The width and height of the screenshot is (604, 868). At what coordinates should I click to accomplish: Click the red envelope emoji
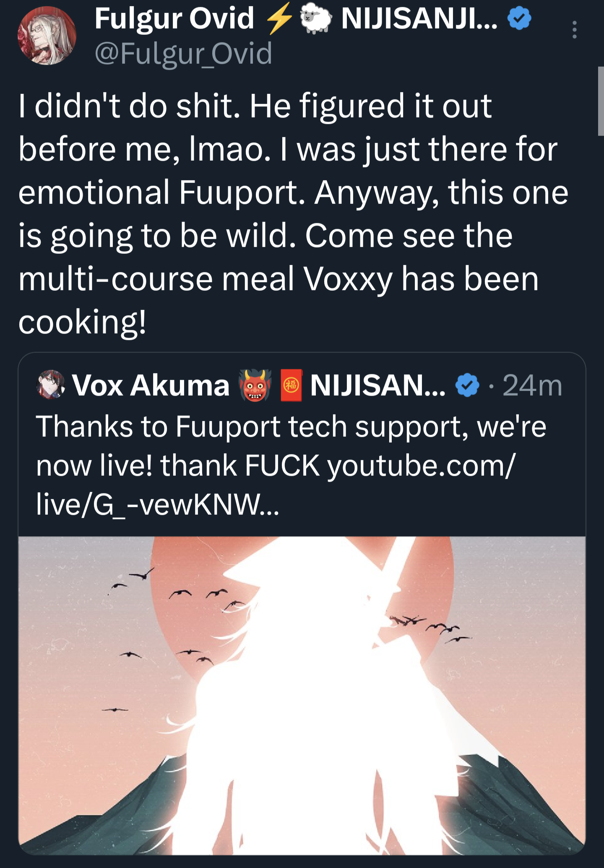291,385
